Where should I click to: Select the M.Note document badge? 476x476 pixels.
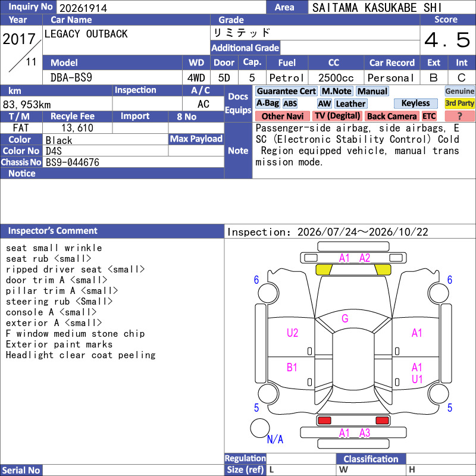[x=336, y=91]
